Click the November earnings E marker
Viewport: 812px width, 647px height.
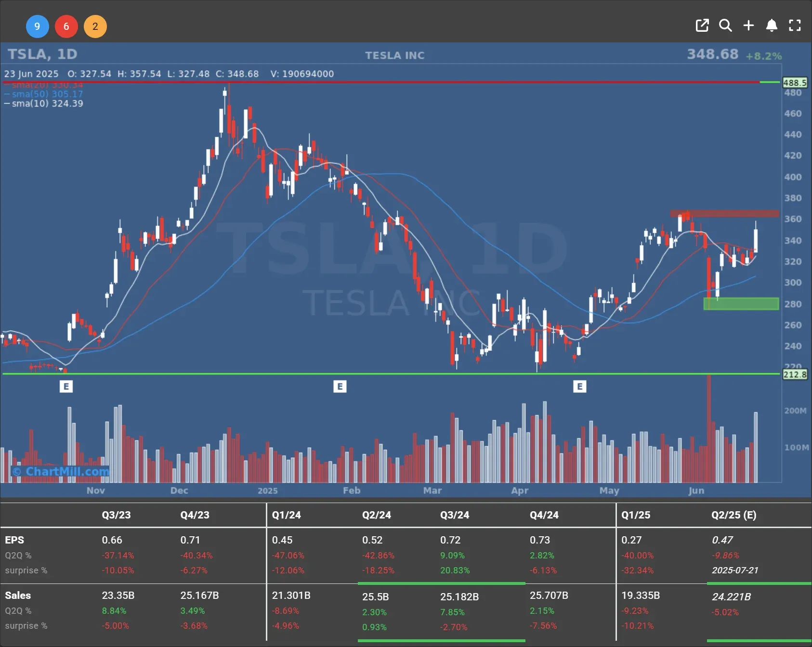click(66, 386)
